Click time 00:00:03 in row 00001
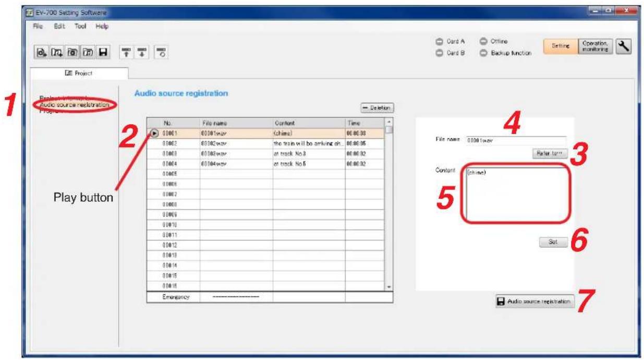The height and width of the screenshot is (360, 644). (x=365, y=133)
